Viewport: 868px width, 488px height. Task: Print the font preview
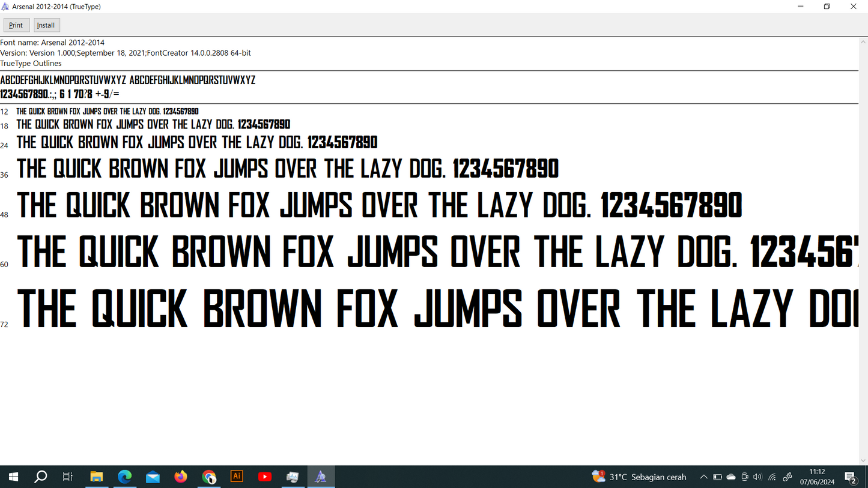coord(16,25)
